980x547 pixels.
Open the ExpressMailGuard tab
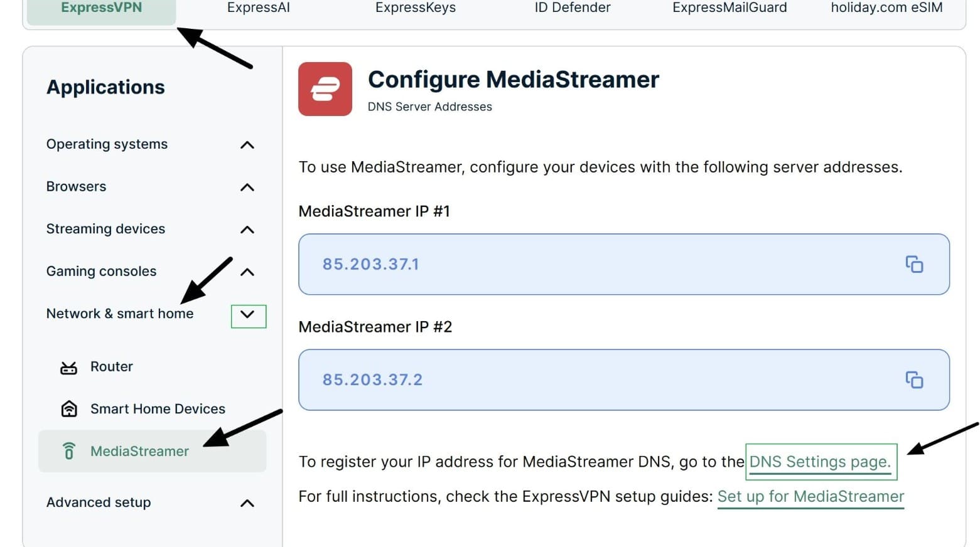coord(730,8)
